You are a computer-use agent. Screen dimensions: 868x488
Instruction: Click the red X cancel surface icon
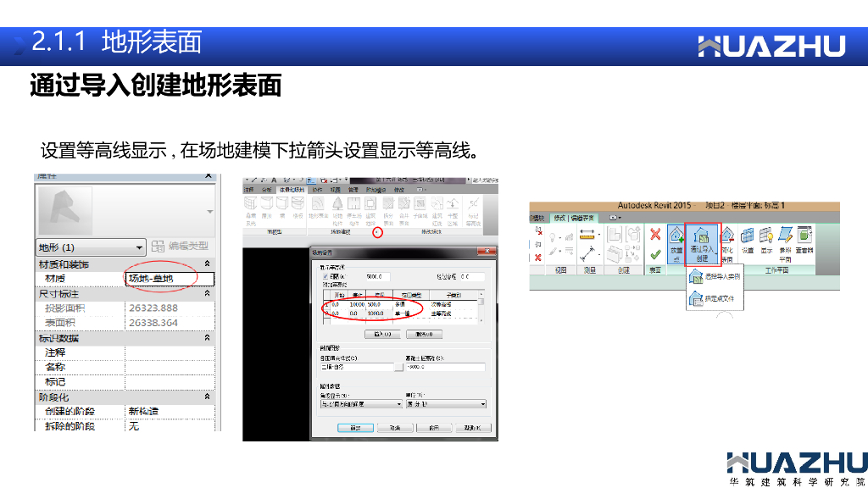[x=655, y=234]
